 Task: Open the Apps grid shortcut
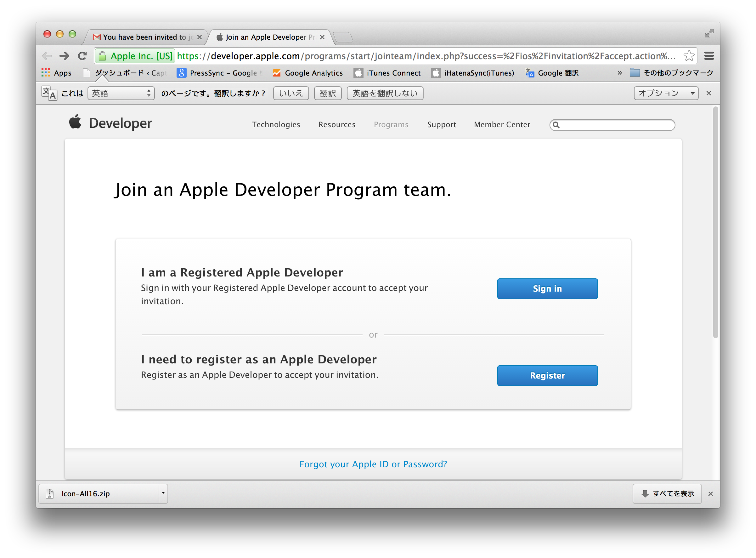(x=56, y=73)
